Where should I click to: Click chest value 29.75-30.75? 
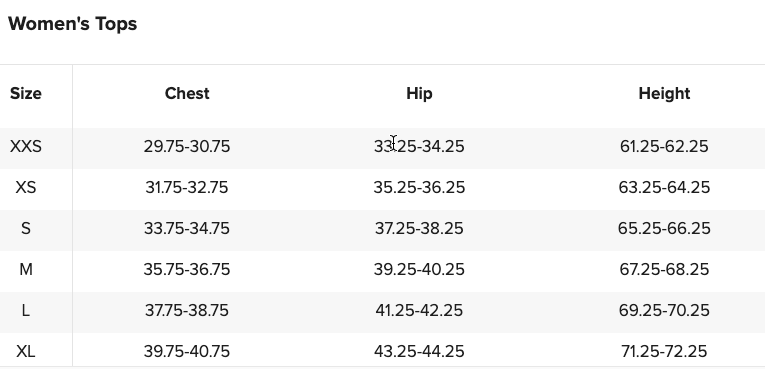(187, 146)
